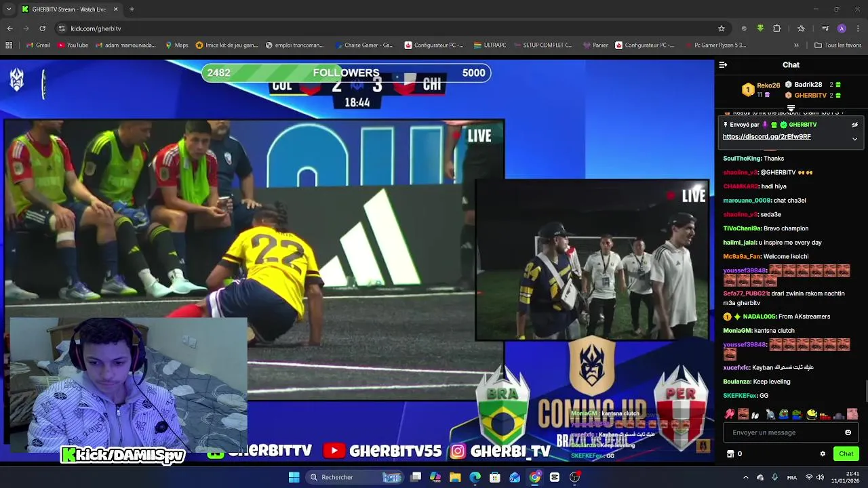Image resolution: width=868 pixels, height=488 pixels.
Task: Pick the first pink quick emote
Action: [730, 414]
